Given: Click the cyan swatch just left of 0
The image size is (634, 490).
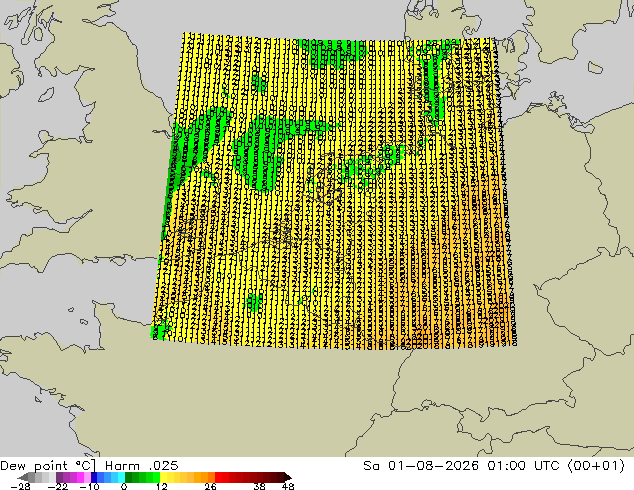Looking at the screenshot, I should point(121,477).
